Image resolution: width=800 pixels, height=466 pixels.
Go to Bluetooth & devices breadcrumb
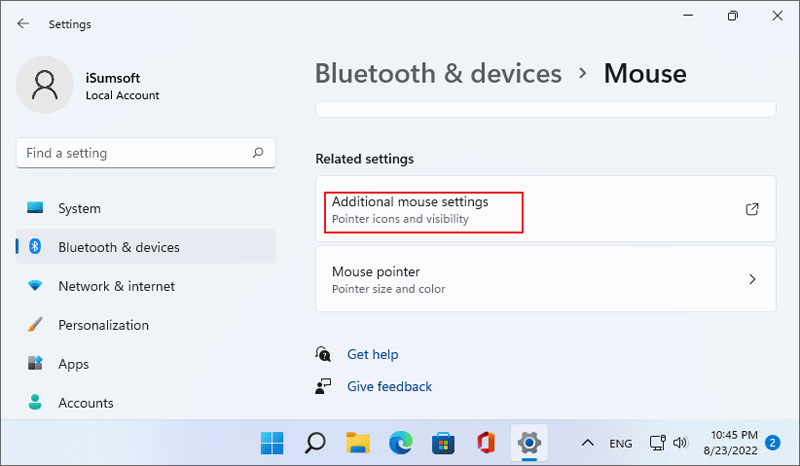tap(438, 73)
